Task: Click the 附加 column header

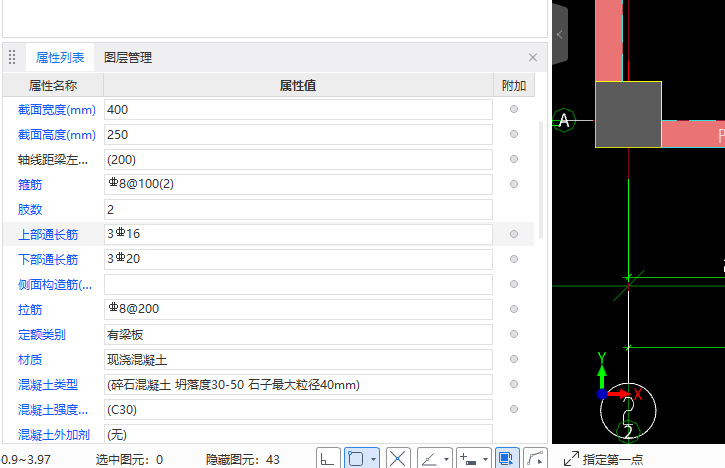Action: pos(514,86)
